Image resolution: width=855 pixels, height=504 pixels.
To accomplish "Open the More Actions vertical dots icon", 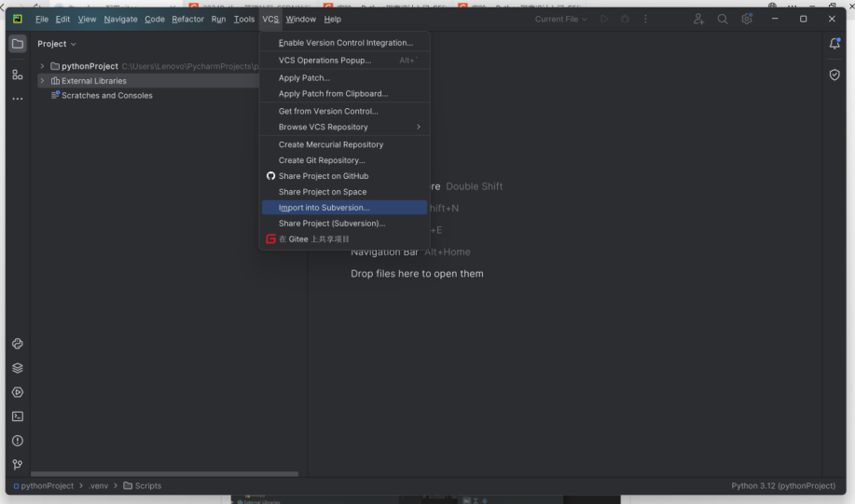I will (645, 19).
